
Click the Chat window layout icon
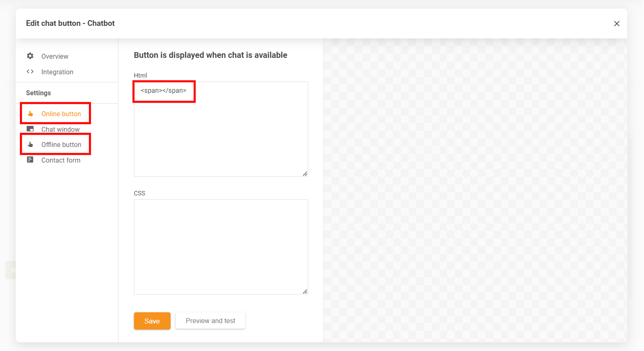[30, 129]
